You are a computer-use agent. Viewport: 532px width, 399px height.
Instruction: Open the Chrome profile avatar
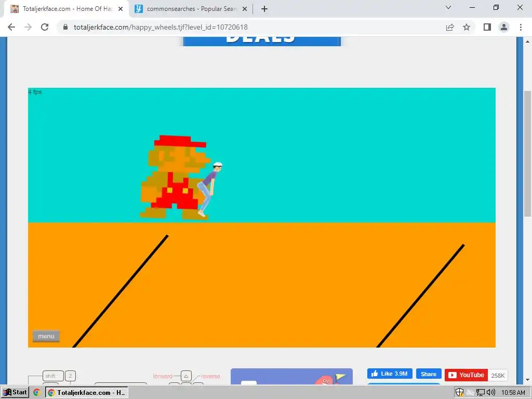[504, 27]
